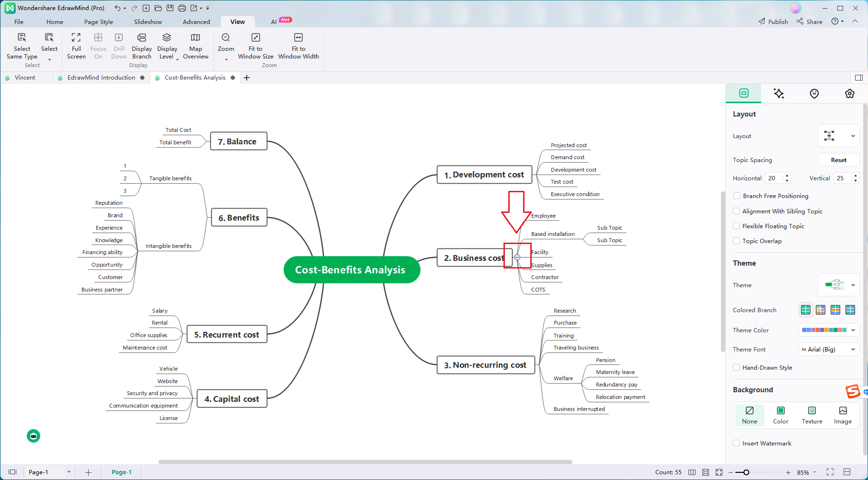Click the green AI assistant robot icon

pos(34,436)
